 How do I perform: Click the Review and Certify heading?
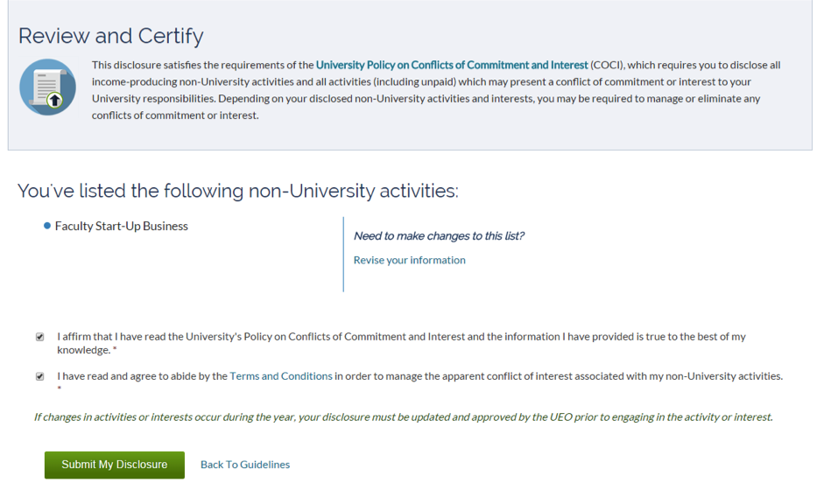click(111, 36)
